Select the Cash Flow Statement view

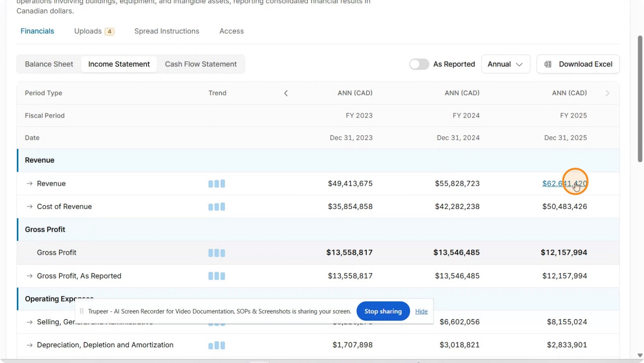click(201, 64)
